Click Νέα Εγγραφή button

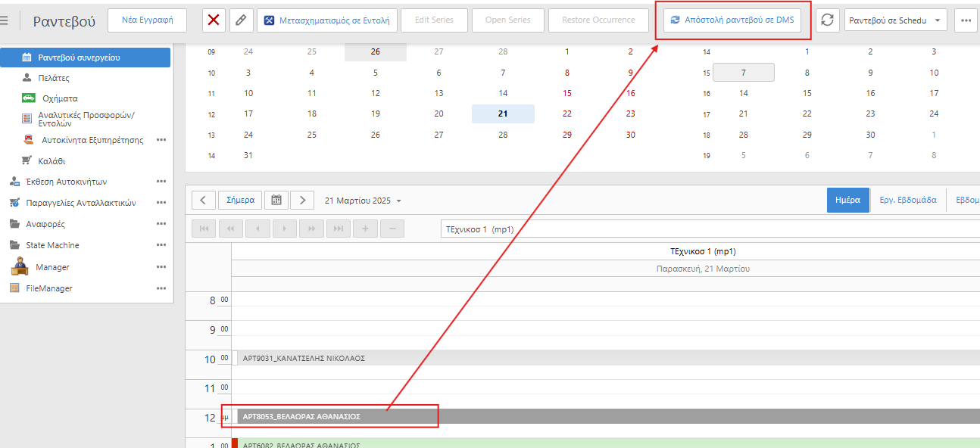148,20
